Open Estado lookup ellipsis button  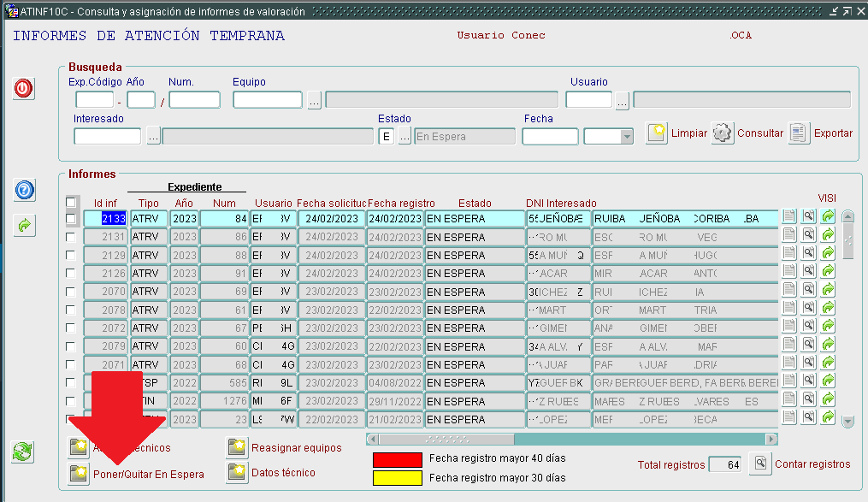pos(404,137)
